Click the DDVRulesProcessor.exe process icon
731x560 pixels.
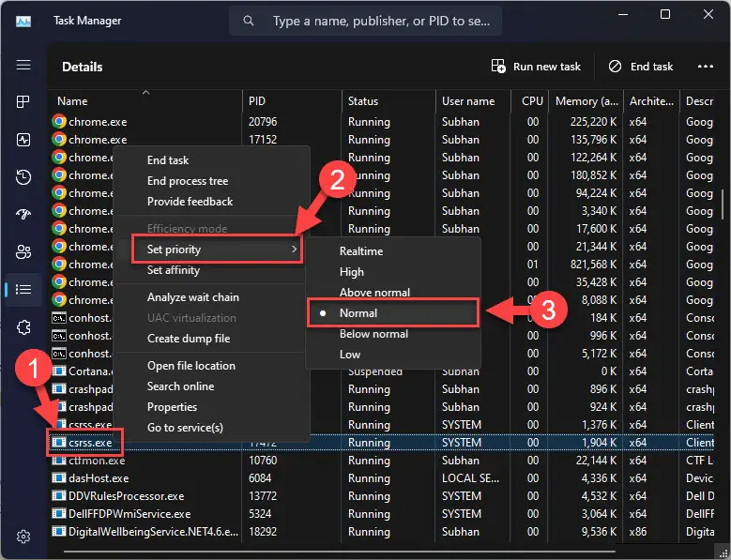[x=59, y=495]
